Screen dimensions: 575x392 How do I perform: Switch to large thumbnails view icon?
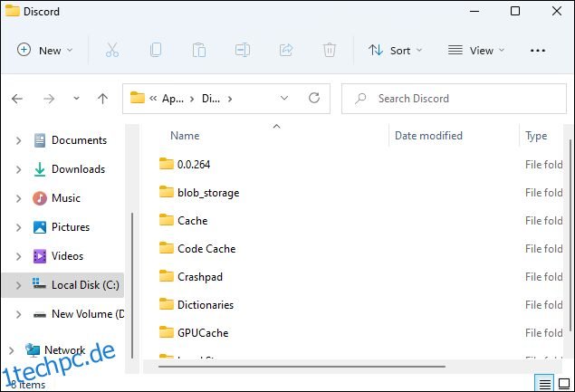pyautogui.click(x=564, y=384)
